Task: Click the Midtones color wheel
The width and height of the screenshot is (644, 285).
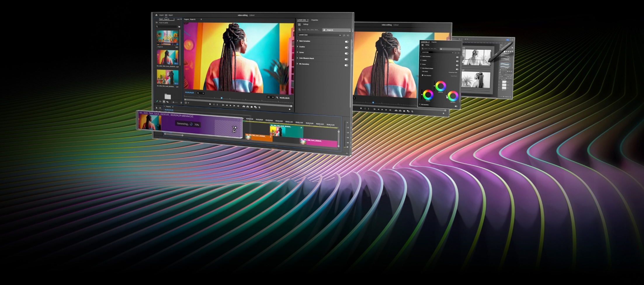Action: (440, 86)
